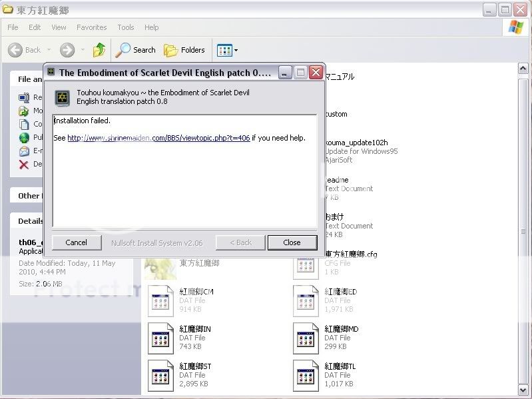Screen dimensions: 532x399
Task: Select the 東方紅魔郷.cfg file icon
Action: pos(306,268)
